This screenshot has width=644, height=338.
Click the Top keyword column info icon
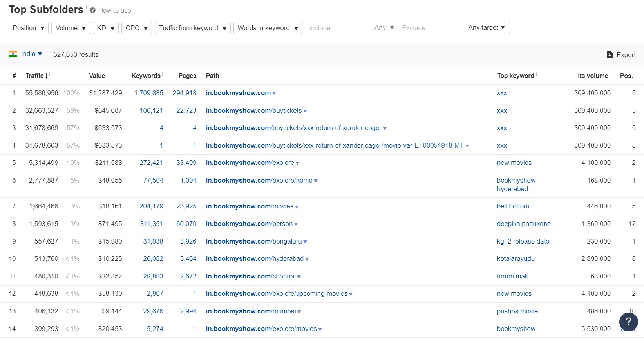point(536,74)
